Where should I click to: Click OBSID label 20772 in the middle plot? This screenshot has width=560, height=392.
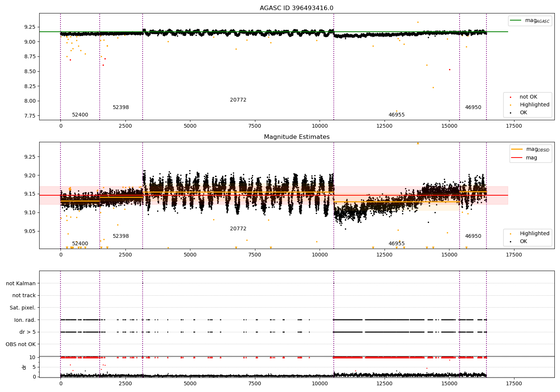(x=238, y=229)
